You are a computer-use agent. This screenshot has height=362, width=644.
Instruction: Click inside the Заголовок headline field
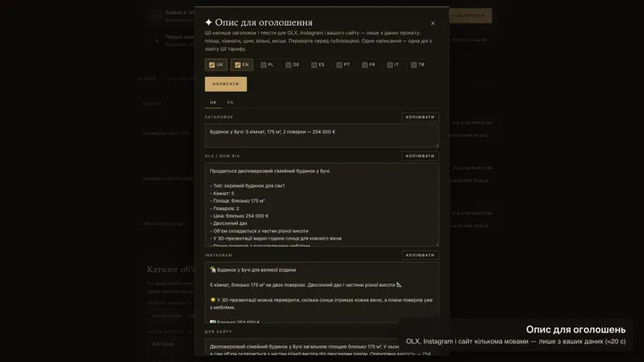322,136
